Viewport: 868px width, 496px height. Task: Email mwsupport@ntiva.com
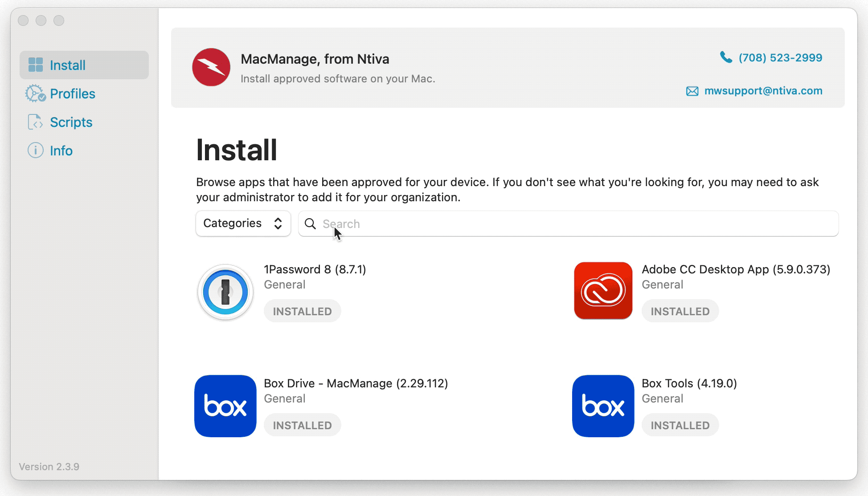(x=763, y=91)
